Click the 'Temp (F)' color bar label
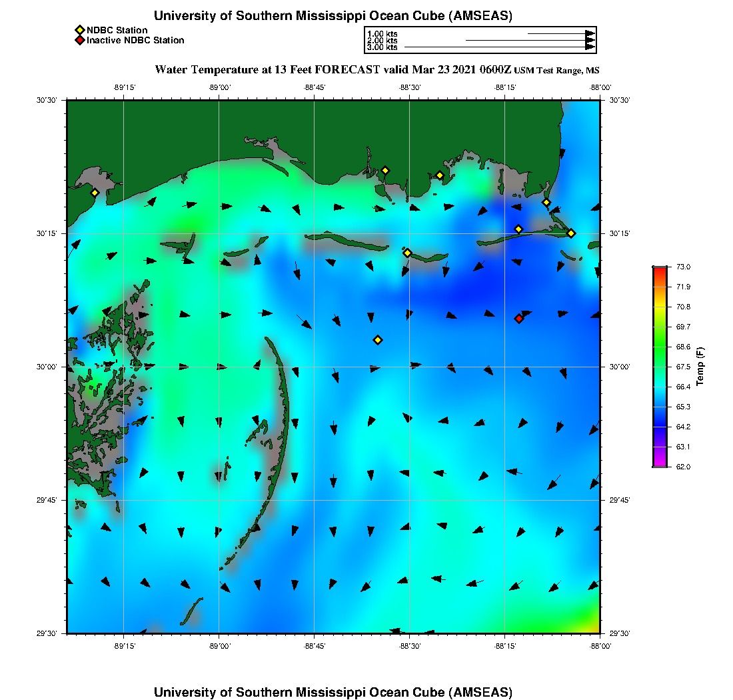The width and height of the screenshot is (733, 700). click(700, 367)
